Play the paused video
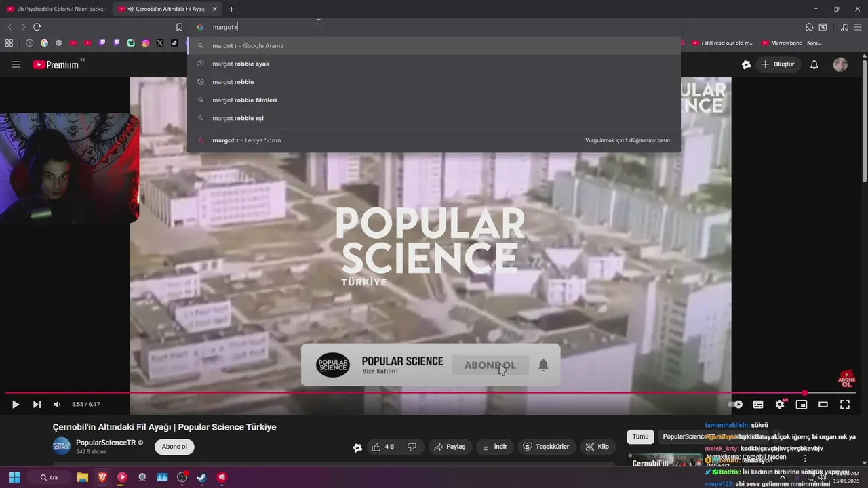The width and height of the screenshot is (868, 488). point(15,404)
